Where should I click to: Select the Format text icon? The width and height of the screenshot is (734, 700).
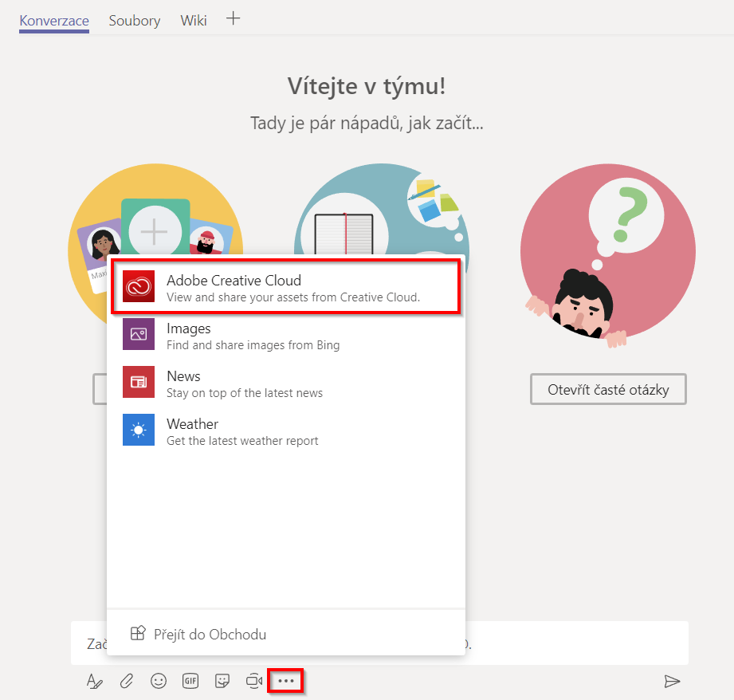[x=95, y=681]
